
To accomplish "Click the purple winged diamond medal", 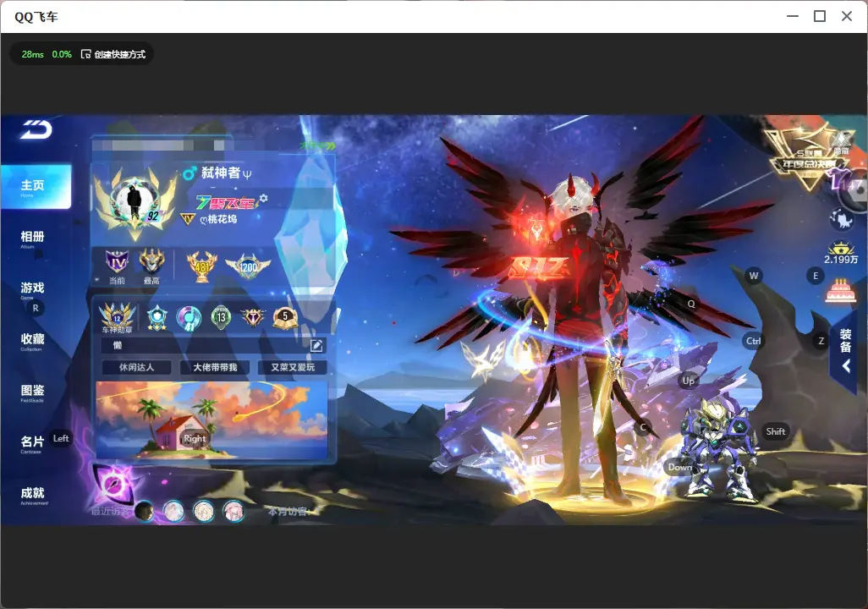I will pyautogui.click(x=253, y=317).
